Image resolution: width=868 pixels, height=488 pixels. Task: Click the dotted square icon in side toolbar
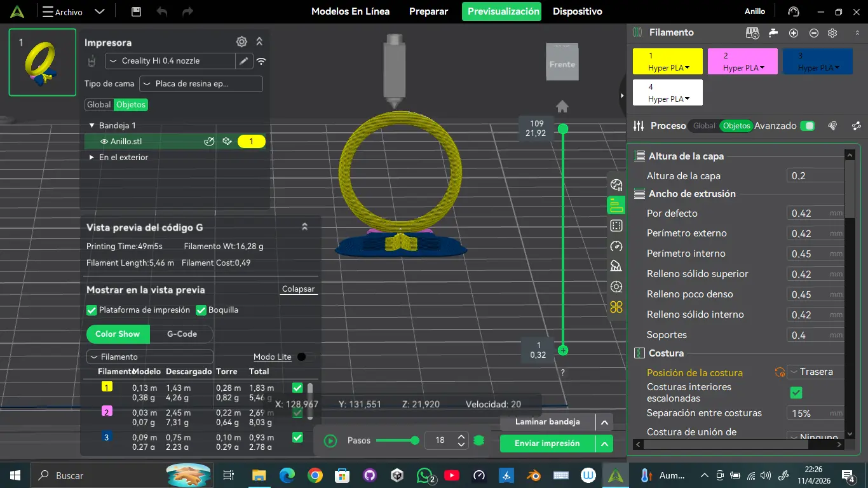click(616, 226)
